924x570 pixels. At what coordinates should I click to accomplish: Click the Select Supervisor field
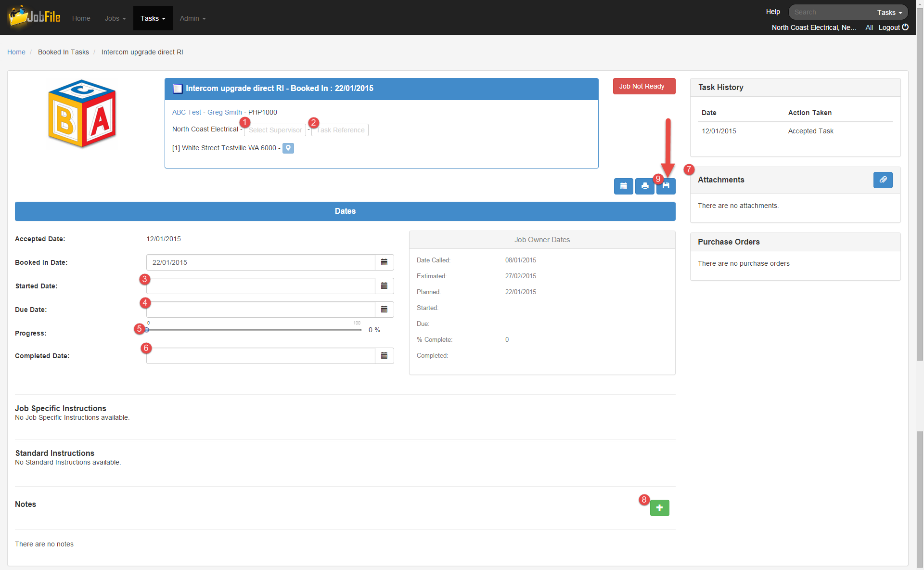[x=275, y=130]
